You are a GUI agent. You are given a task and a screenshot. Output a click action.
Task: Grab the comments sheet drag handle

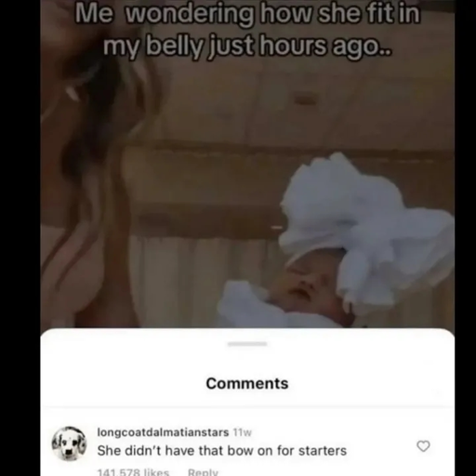pos(247,344)
